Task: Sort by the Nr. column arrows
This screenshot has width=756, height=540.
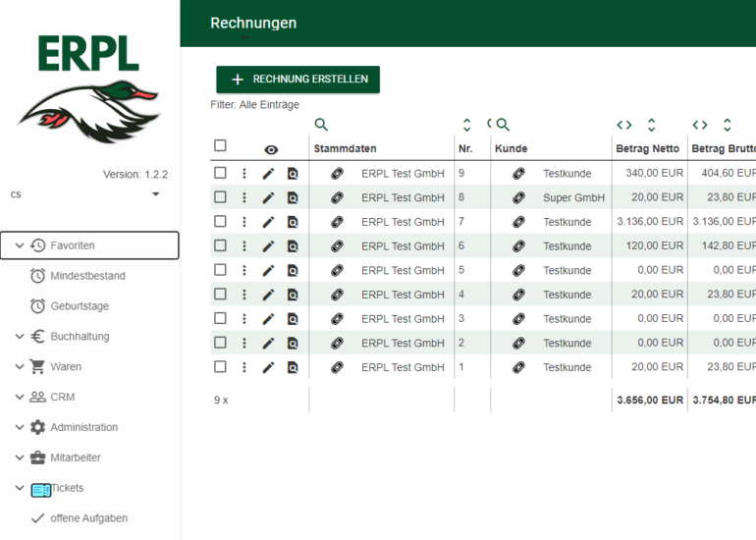Action: [x=467, y=125]
